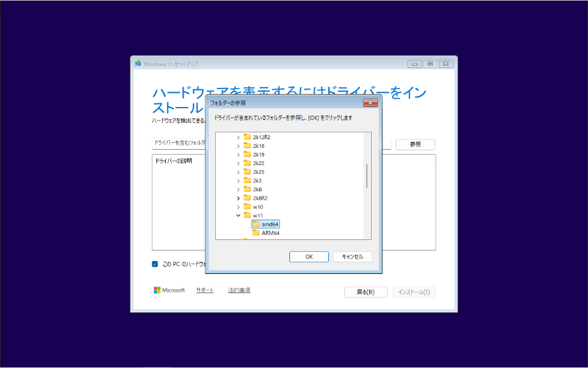Cancel the folder browse dialog
The height and width of the screenshot is (368, 588).
coord(351,257)
